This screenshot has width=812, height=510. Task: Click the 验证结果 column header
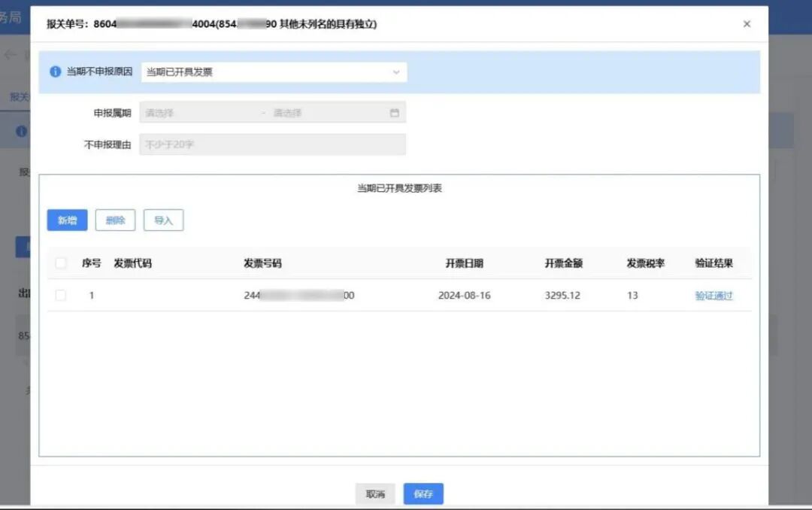pos(714,263)
